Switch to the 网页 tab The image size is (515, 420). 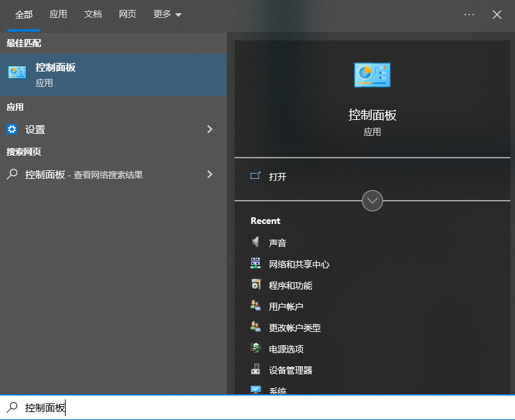point(127,14)
